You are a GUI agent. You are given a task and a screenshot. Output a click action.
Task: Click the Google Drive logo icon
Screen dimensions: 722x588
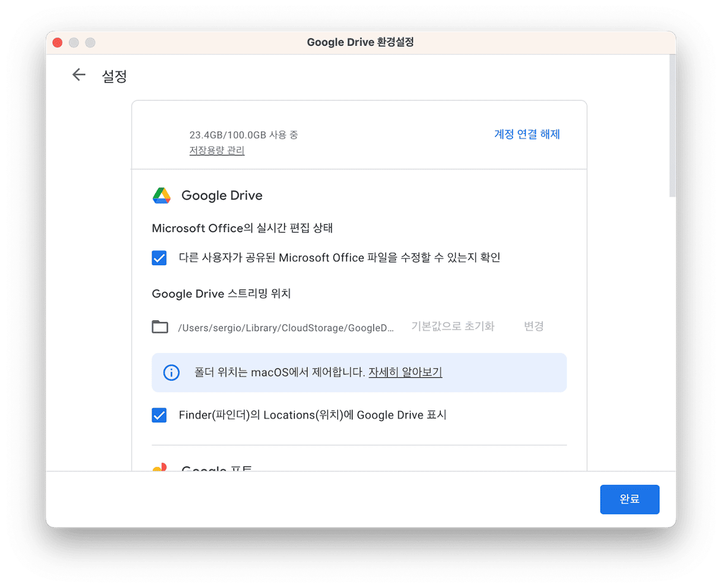pos(161,195)
